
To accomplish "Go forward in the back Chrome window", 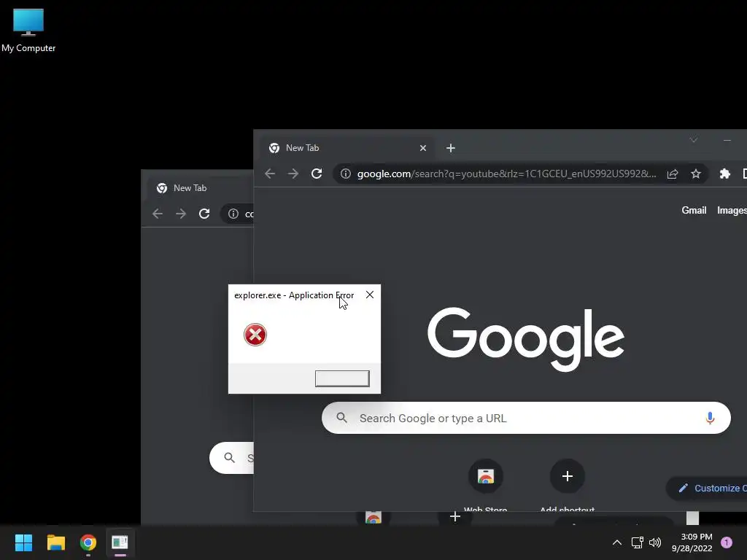I will [181, 214].
